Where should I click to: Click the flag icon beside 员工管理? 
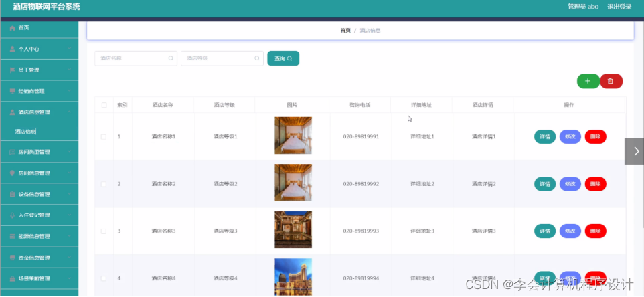point(12,70)
